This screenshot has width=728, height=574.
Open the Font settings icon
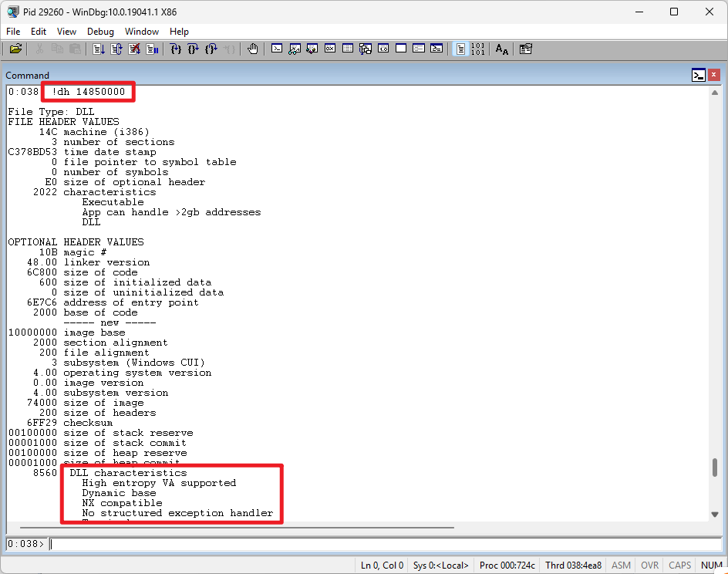point(502,49)
